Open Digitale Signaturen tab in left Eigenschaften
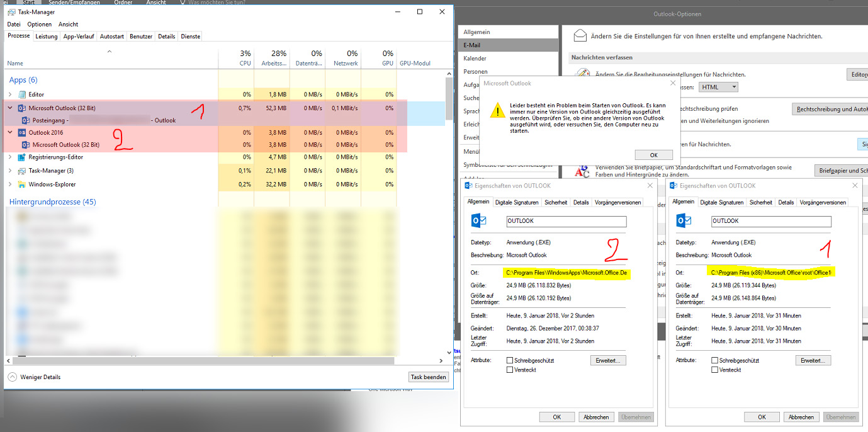This screenshot has height=432, width=868. [517, 202]
